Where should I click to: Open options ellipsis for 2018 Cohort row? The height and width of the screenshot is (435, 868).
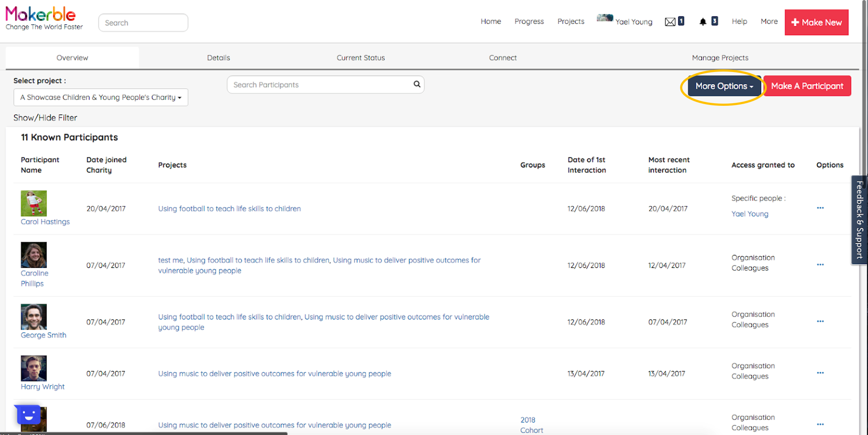(x=820, y=425)
